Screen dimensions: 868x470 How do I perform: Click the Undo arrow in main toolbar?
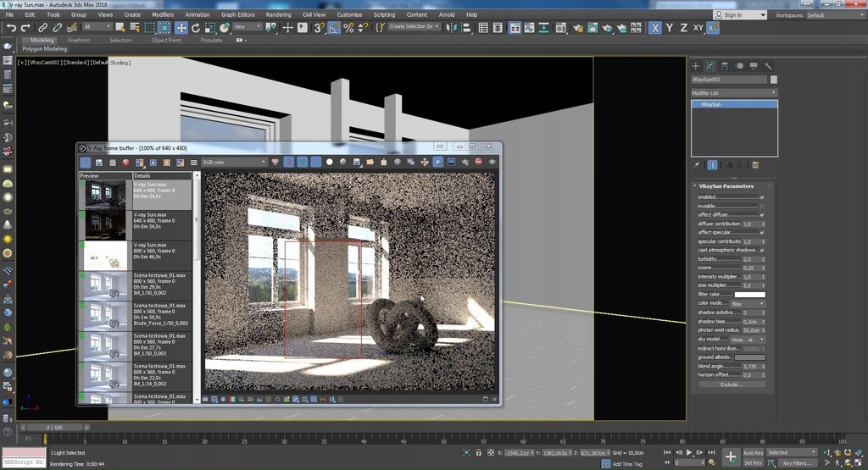(11, 27)
